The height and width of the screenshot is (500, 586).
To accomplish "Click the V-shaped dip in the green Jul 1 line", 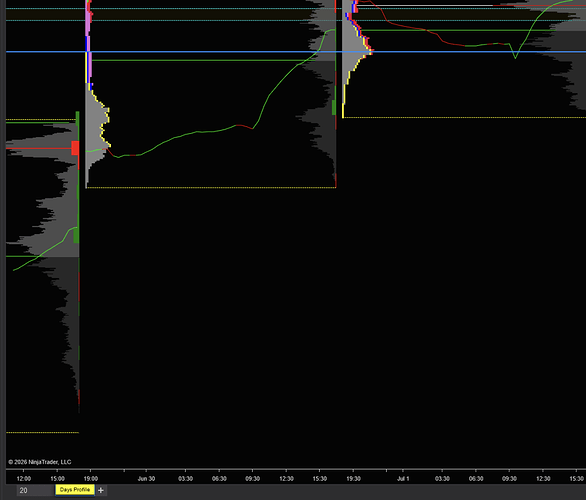I will (515, 57).
